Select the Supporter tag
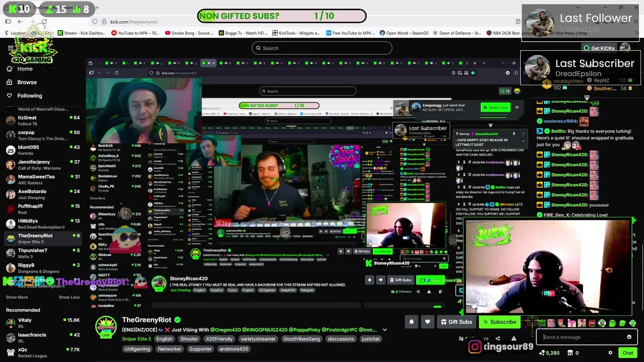Image resolution: width=644 pixels, height=362 pixels. coord(200,349)
